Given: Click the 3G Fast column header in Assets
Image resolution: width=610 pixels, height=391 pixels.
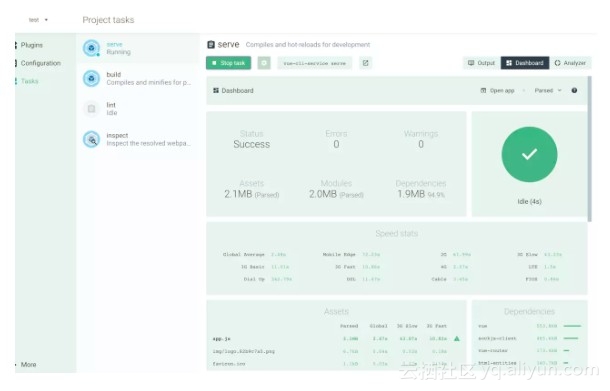Looking at the screenshot, I should 436,326.
